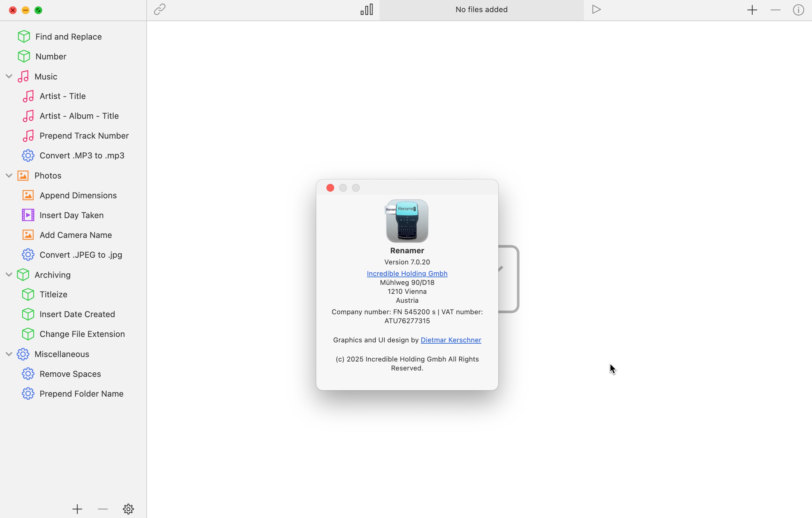Image resolution: width=812 pixels, height=518 pixels.
Task: Click the Insert Date Created cube icon
Action: tap(28, 314)
